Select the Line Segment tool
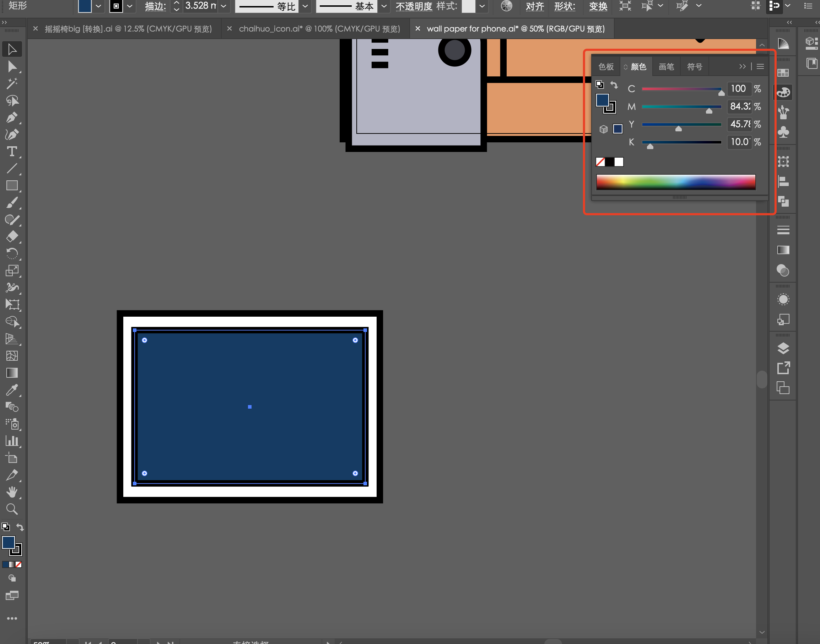Viewport: 820px width, 644px height. (x=12, y=169)
